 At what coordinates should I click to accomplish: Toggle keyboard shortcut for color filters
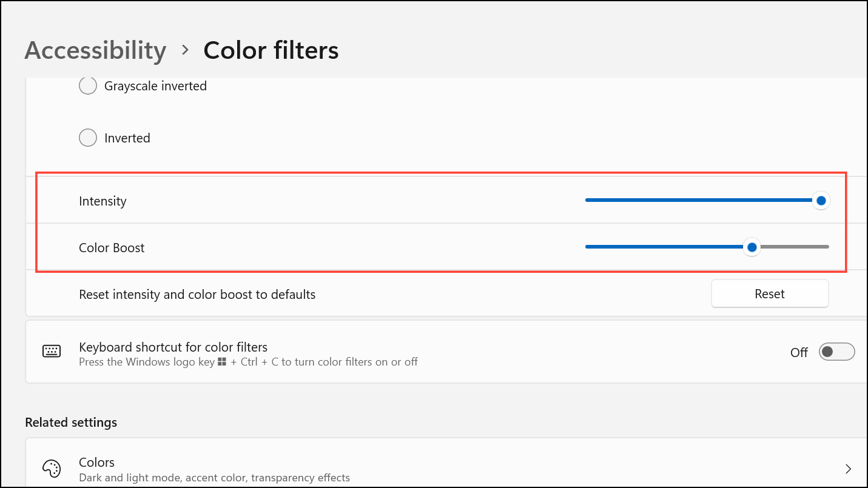pyautogui.click(x=836, y=352)
